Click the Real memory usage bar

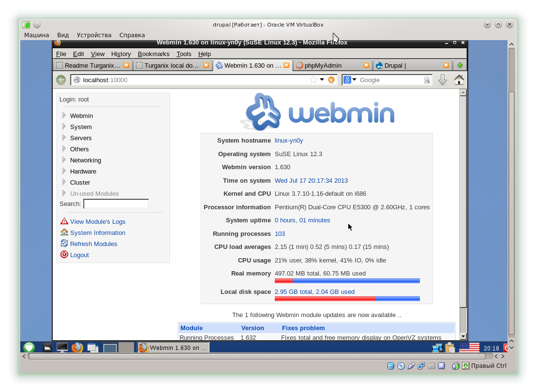coord(347,281)
